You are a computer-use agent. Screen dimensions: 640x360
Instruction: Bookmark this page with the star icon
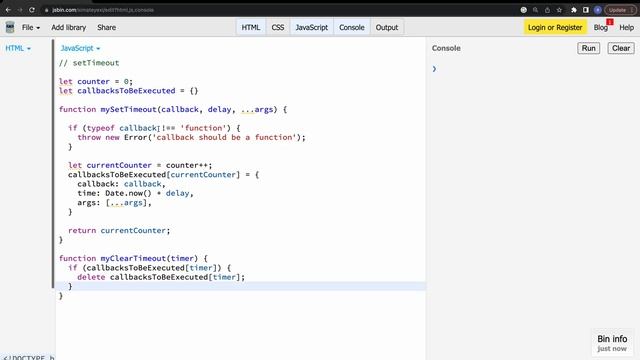[559, 10]
